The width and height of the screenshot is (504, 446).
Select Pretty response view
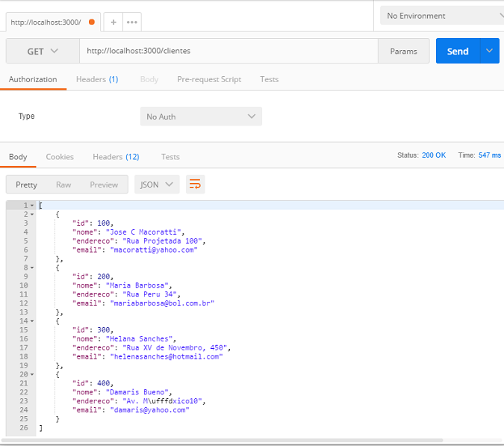(26, 185)
